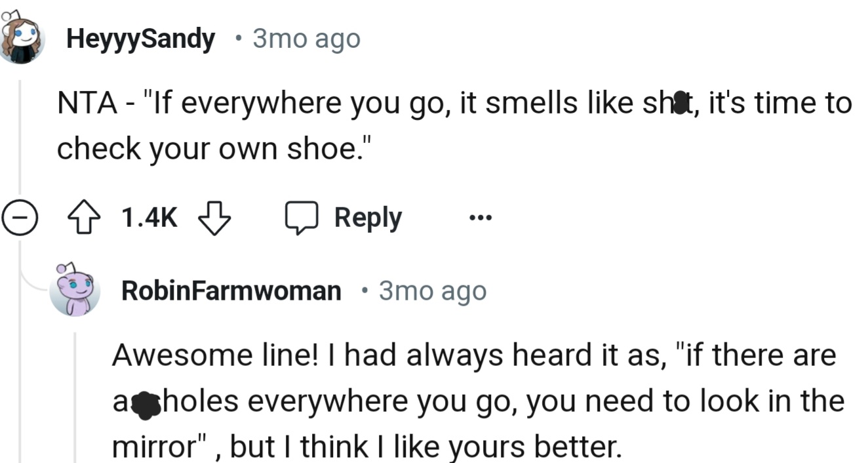This screenshot has height=463, width=868.
Task: Click RobinFarmwoman's '3mo ago' timestamp
Action: 433,291
